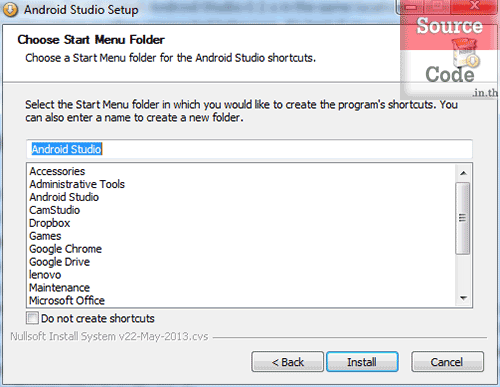Choose Android Studio in the folder list

[x=64, y=197]
